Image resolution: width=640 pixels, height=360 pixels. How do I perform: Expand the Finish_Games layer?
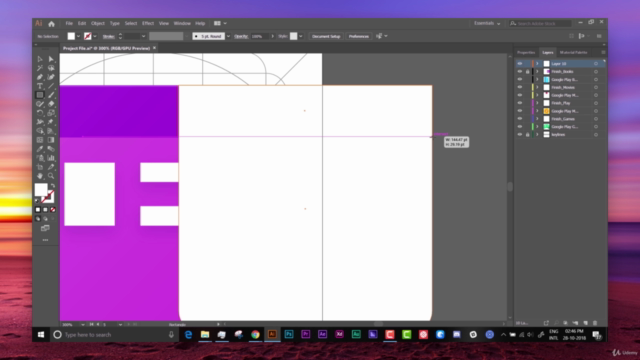(x=537, y=119)
